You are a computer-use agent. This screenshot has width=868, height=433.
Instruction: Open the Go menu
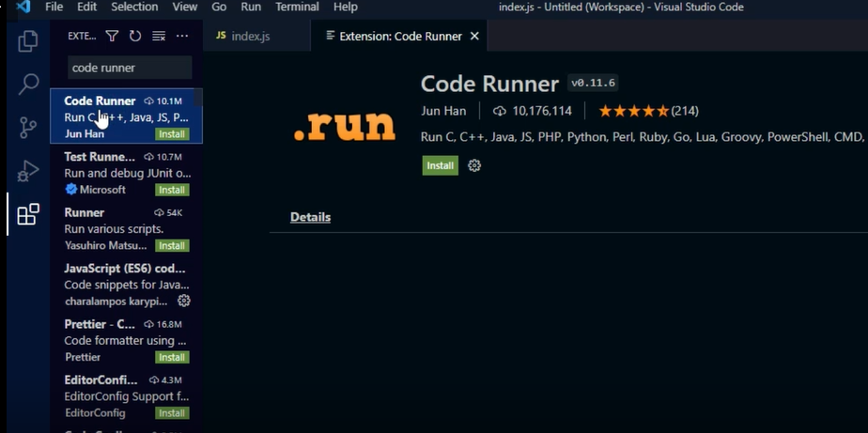219,8
